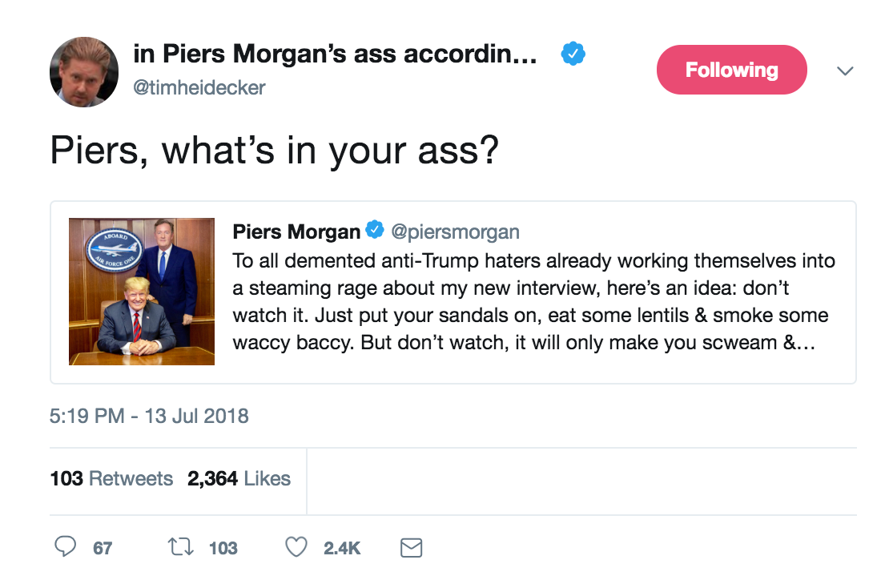Open the quoted tweet text about anti-Trump haters
This screenshot has width=889, height=588.
pyautogui.click(x=533, y=301)
